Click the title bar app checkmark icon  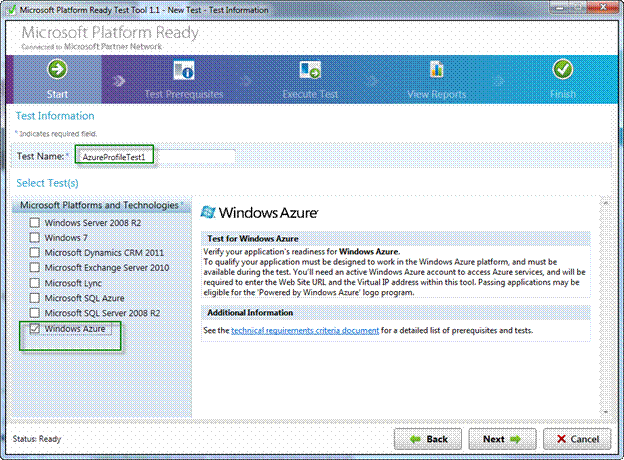(12, 10)
